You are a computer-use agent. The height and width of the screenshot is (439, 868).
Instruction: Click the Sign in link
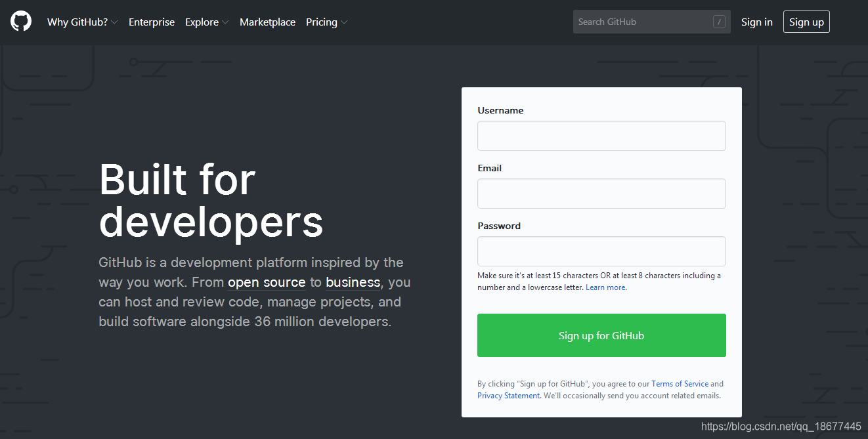[x=757, y=22]
